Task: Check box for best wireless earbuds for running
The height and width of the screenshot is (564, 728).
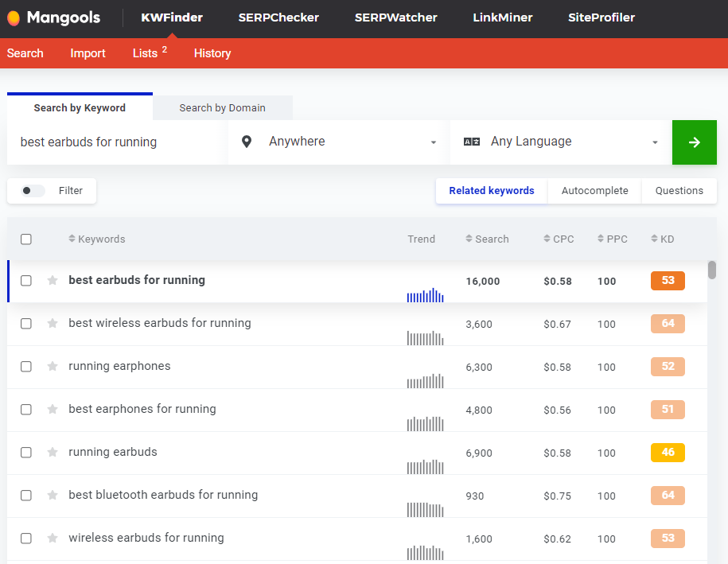Action: click(x=26, y=323)
